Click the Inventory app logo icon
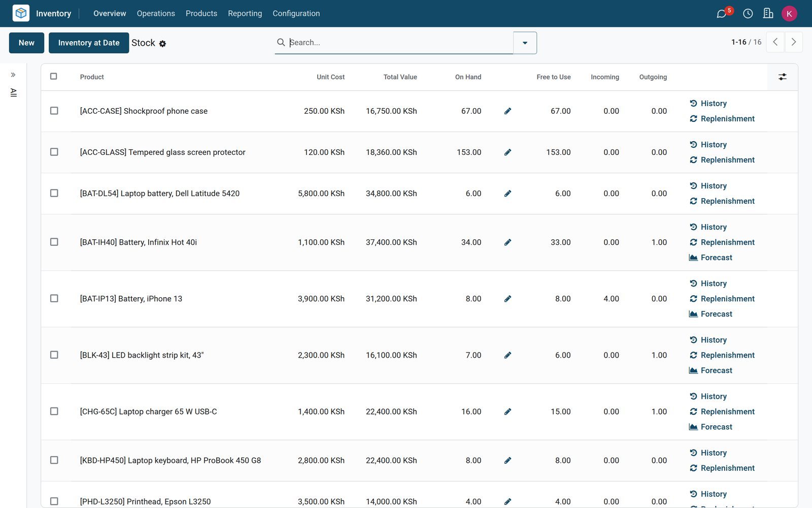Image resolution: width=812 pixels, height=508 pixels. tap(21, 13)
